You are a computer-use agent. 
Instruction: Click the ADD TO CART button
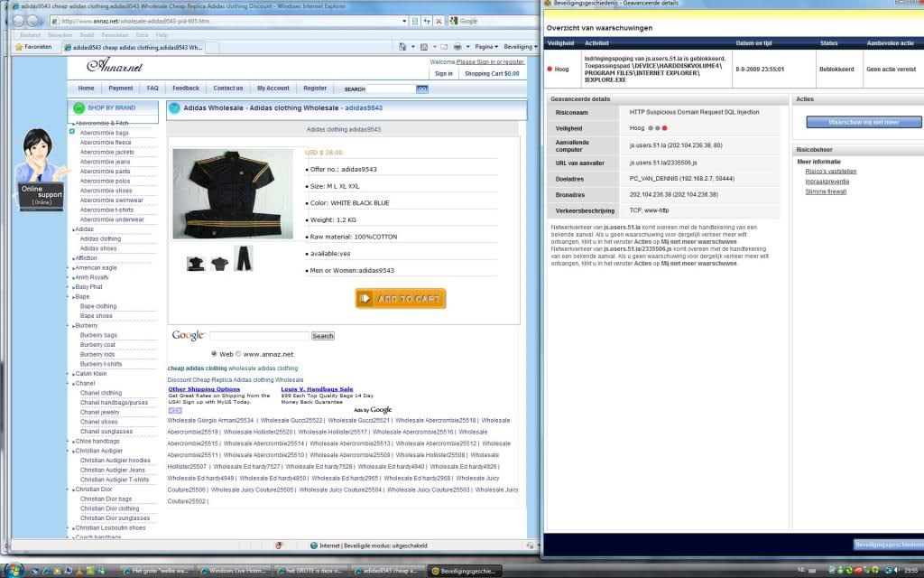400,299
